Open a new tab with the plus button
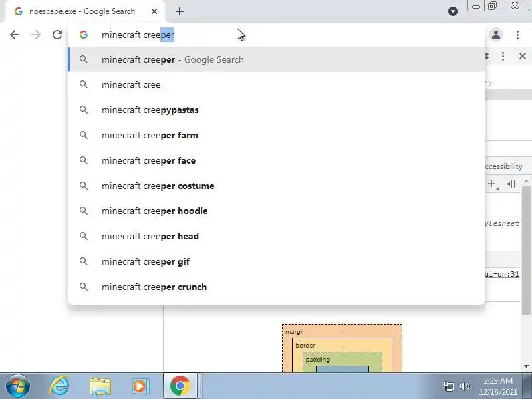Viewport: 532px width, 399px height. (x=180, y=11)
